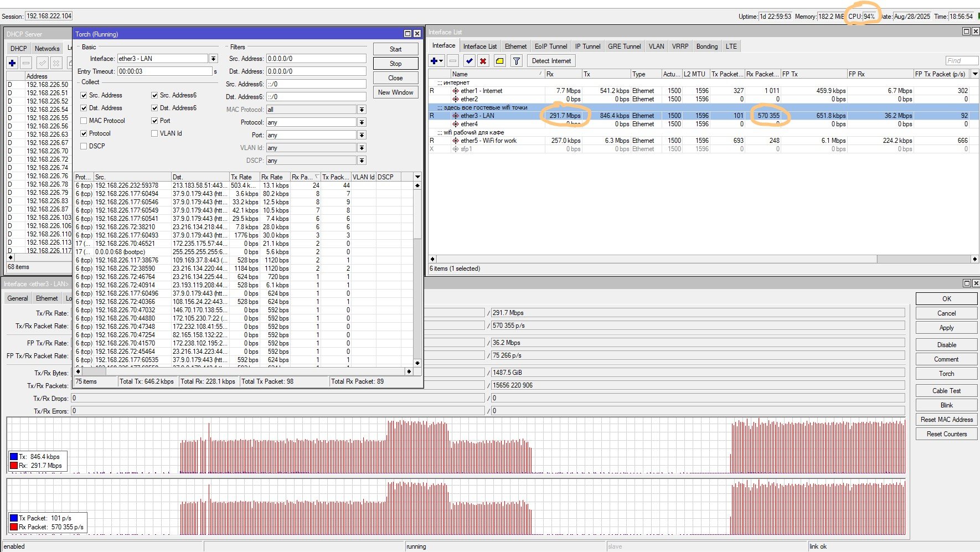Expand the Torch Interface dropdown for ether3 - LAN
This screenshot has width=980, height=552.
pyautogui.click(x=213, y=59)
